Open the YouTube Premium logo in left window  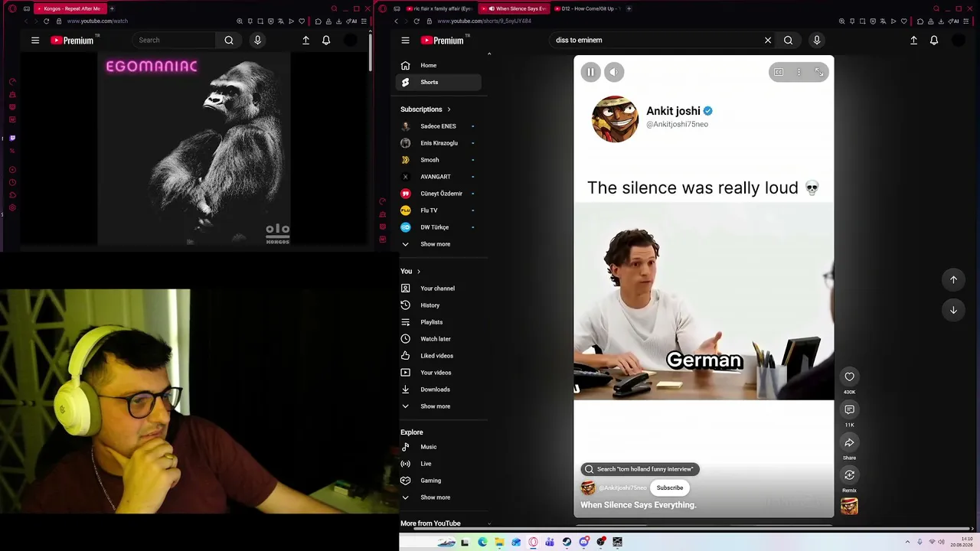coord(72,40)
